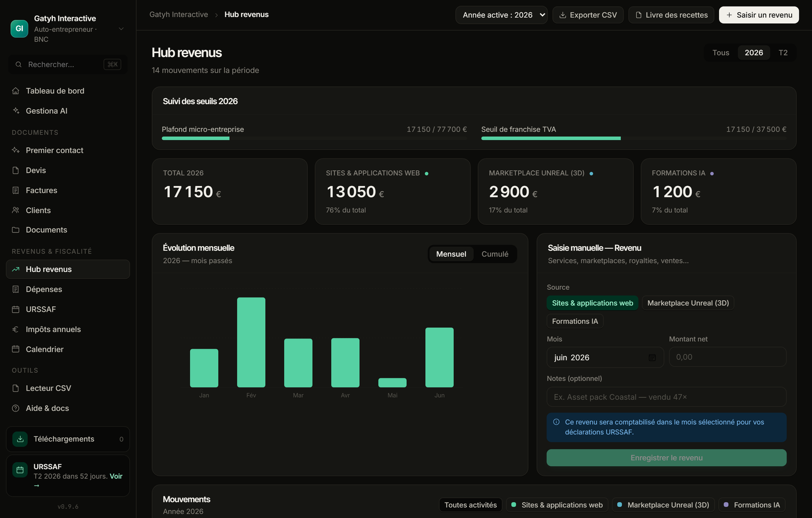Viewport: 812px width, 518px height.
Task: Select Formations IA source chip
Action: click(575, 321)
